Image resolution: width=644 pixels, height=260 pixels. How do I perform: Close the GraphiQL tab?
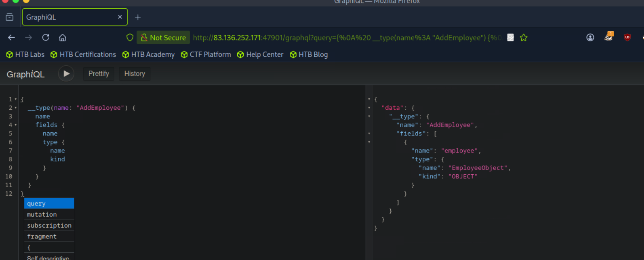pos(120,17)
